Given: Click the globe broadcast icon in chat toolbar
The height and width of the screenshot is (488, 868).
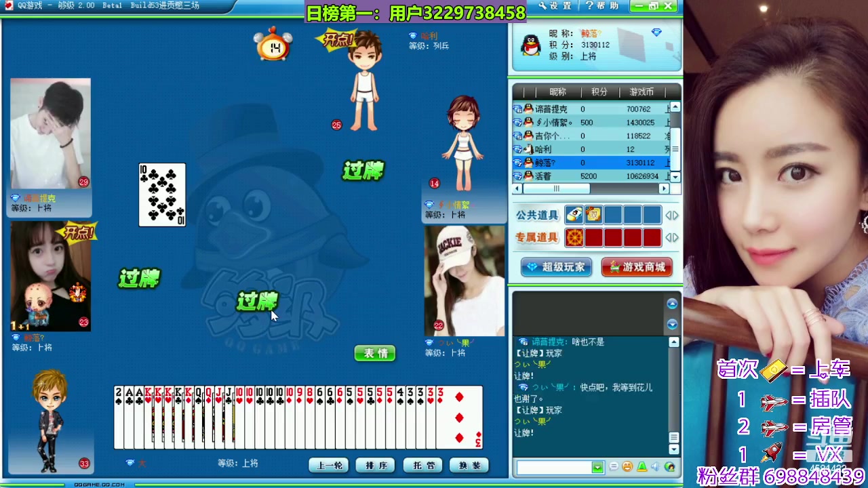Looking at the screenshot, I should [670, 467].
